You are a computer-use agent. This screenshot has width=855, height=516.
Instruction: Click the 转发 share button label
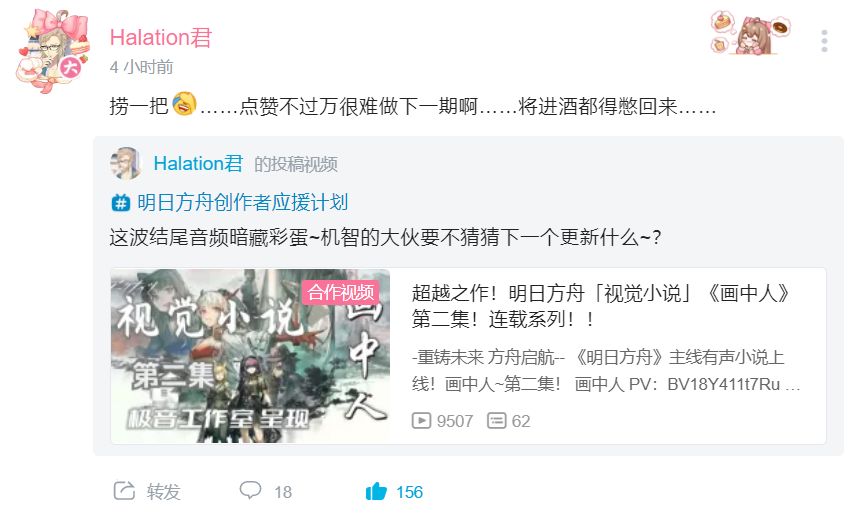point(163,491)
